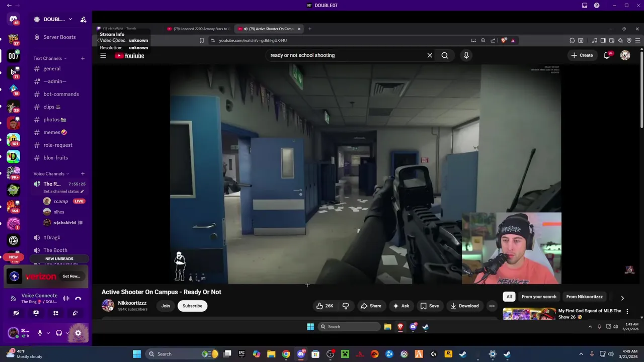The height and width of the screenshot is (362, 644).
Task: Set a channel status for The Ring
Action: click(63, 192)
